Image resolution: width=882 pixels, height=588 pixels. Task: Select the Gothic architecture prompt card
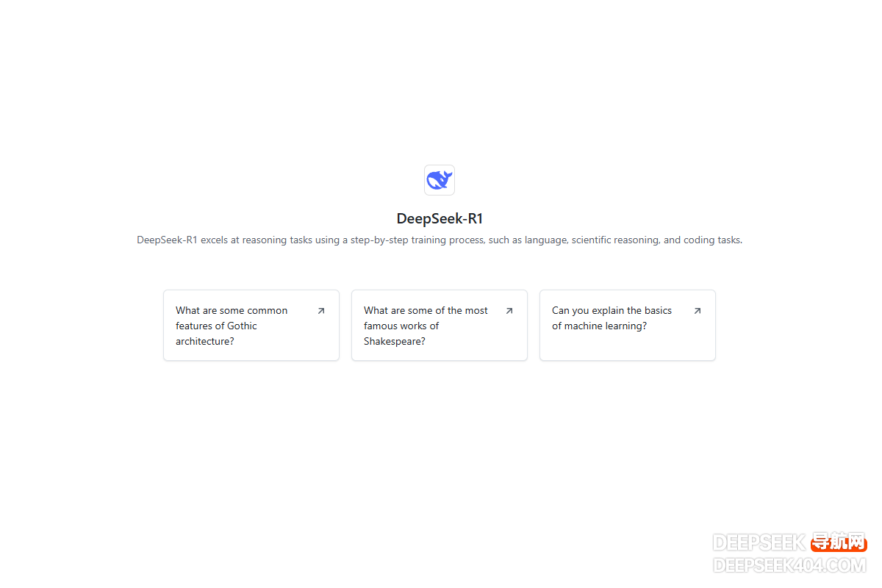click(251, 325)
